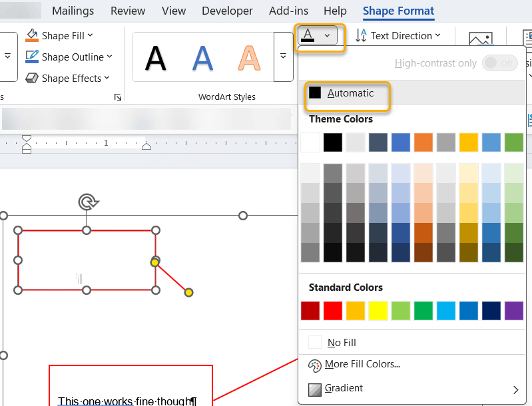The width and height of the screenshot is (532, 406).
Task: Pick the white theme color swatch
Action: (x=310, y=142)
